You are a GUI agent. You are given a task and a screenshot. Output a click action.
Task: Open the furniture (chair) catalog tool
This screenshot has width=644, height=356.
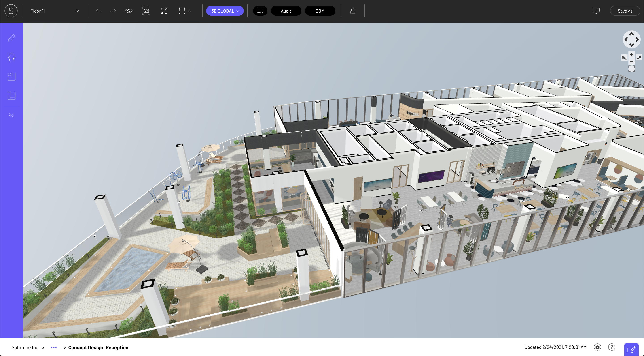[x=11, y=57]
